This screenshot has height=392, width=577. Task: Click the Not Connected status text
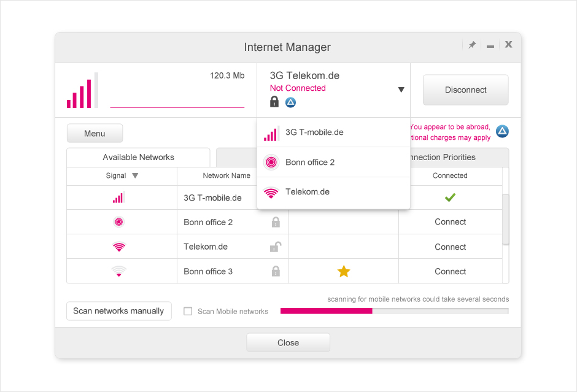click(298, 88)
